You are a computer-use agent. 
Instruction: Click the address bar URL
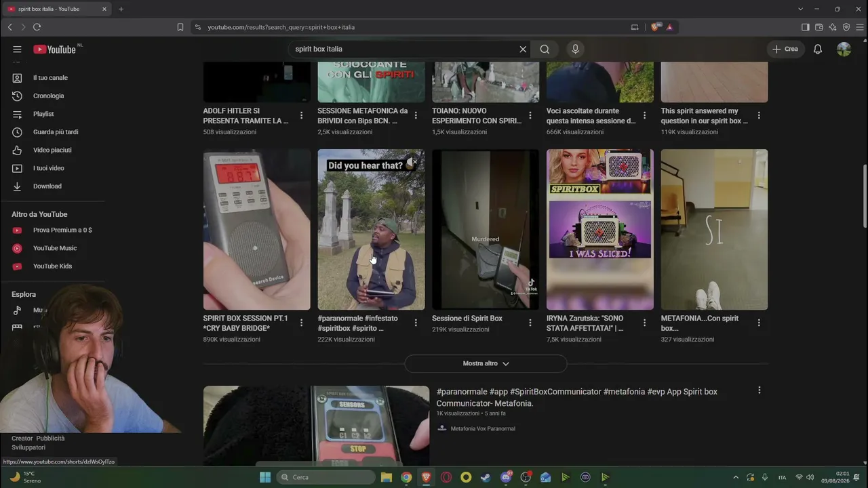click(x=281, y=27)
